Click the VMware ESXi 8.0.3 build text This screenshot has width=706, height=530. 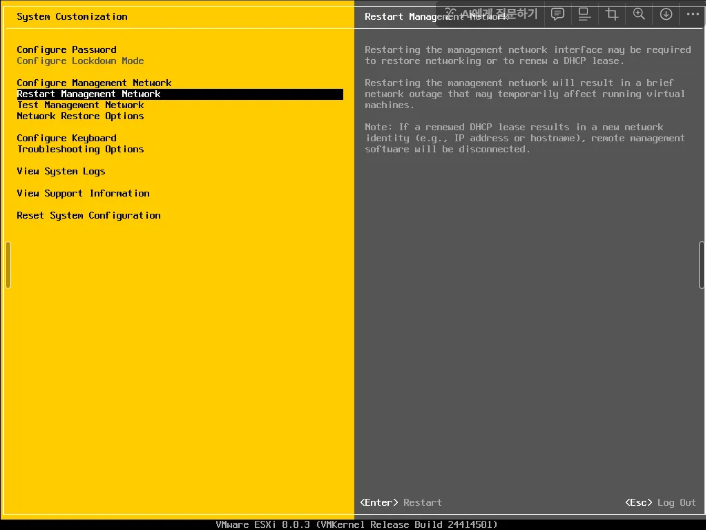click(x=357, y=525)
